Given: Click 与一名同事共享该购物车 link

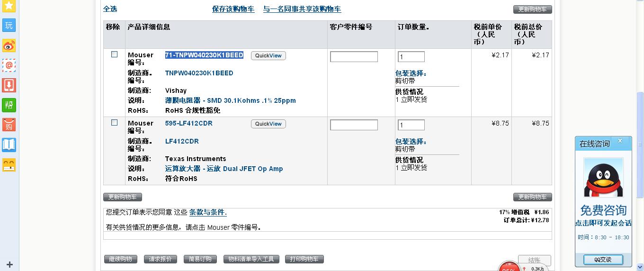Looking at the screenshot, I should coord(302,9).
